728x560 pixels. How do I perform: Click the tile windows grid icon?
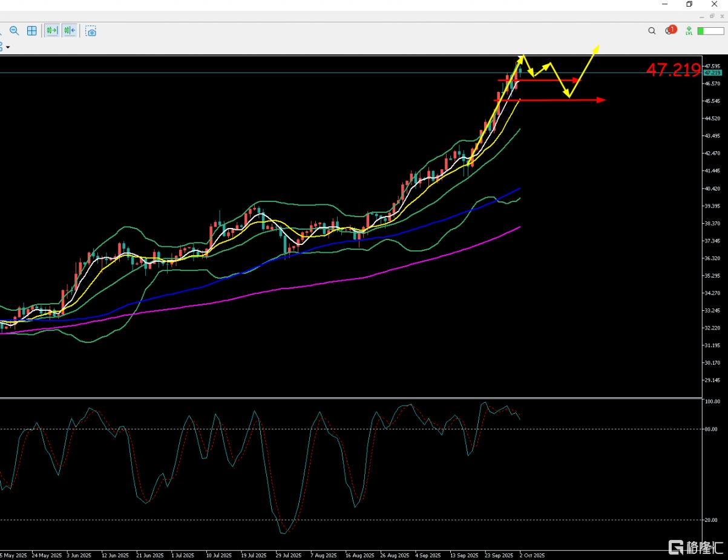click(32, 31)
